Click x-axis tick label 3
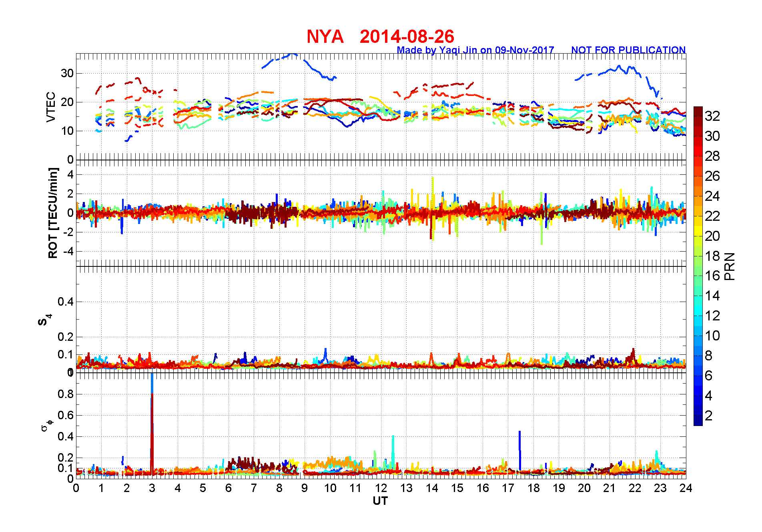The height and width of the screenshot is (532, 762). tap(152, 488)
